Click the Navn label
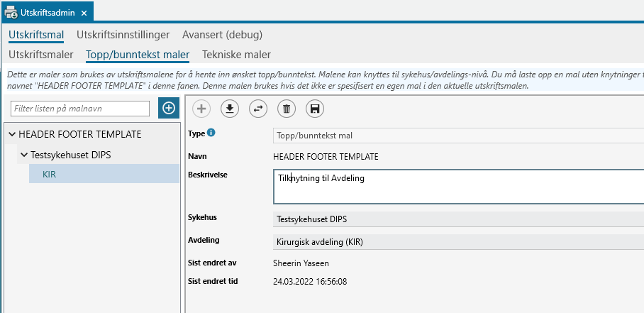The height and width of the screenshot is (313, 644). point(197,156)
